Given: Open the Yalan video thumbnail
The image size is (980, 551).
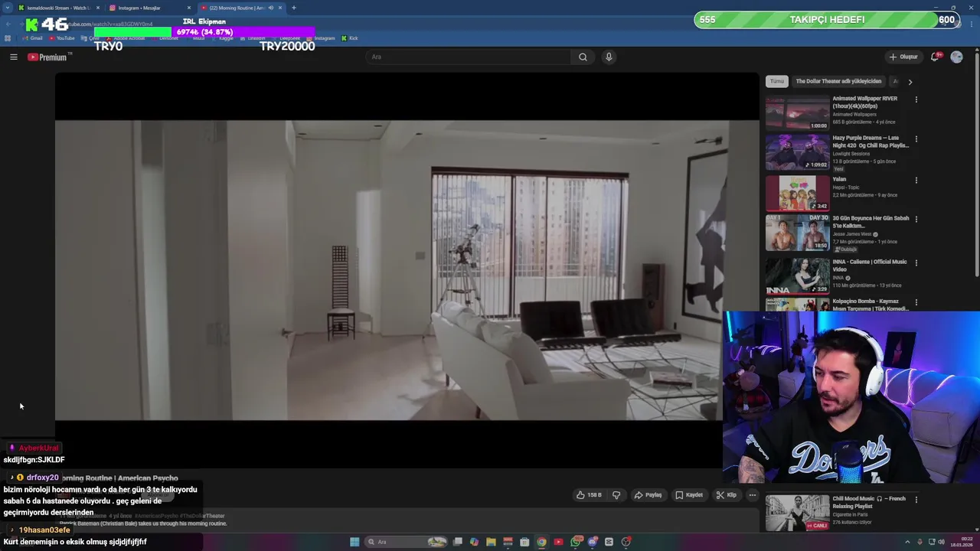Looking at the screenshot, I should pyautogui.click(x=797, y=194).
